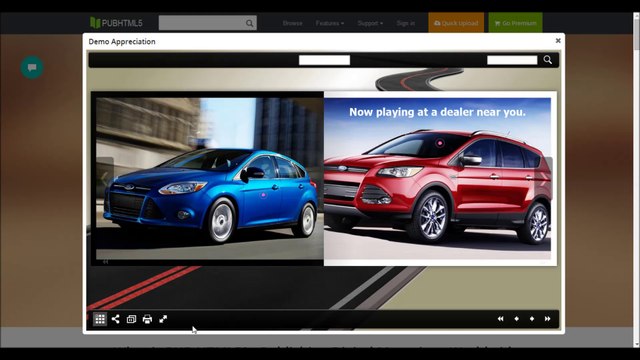This screenshot has width=640, height=360.
Task: Click the Go Premium button
Action: pyautogui.click(x=516, y=23)
